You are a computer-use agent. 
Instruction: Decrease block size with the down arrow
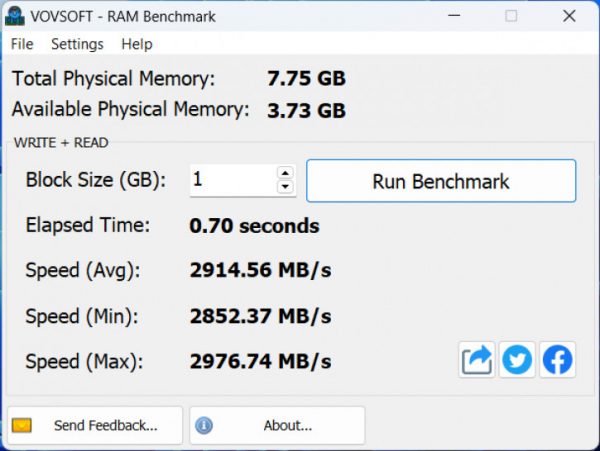285,187
